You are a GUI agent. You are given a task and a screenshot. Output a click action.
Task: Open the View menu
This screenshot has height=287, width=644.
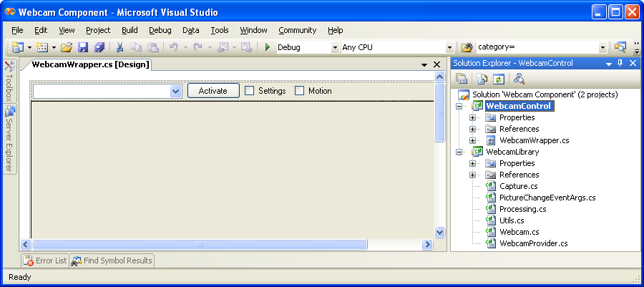click(67, 30)
